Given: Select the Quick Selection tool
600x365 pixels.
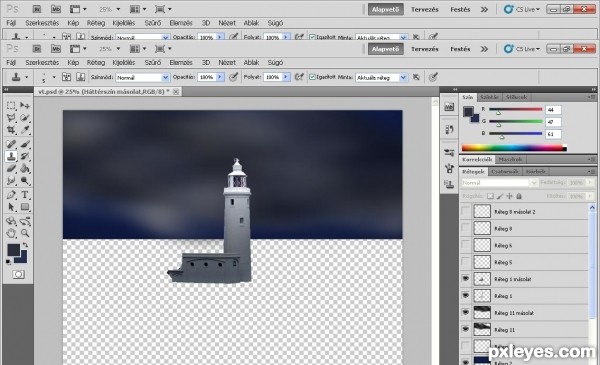Looking at the screenshot, I should pos(25,117).
